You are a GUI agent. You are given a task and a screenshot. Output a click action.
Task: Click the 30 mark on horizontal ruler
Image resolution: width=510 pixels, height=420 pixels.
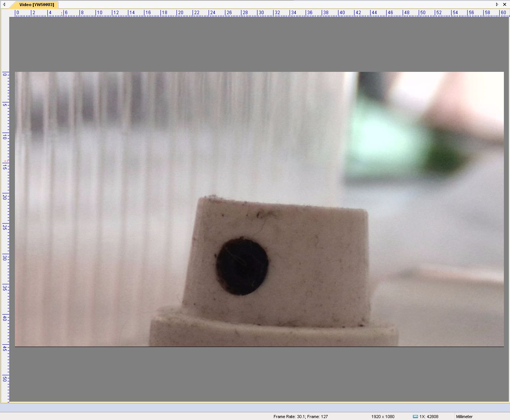[261, 13]
